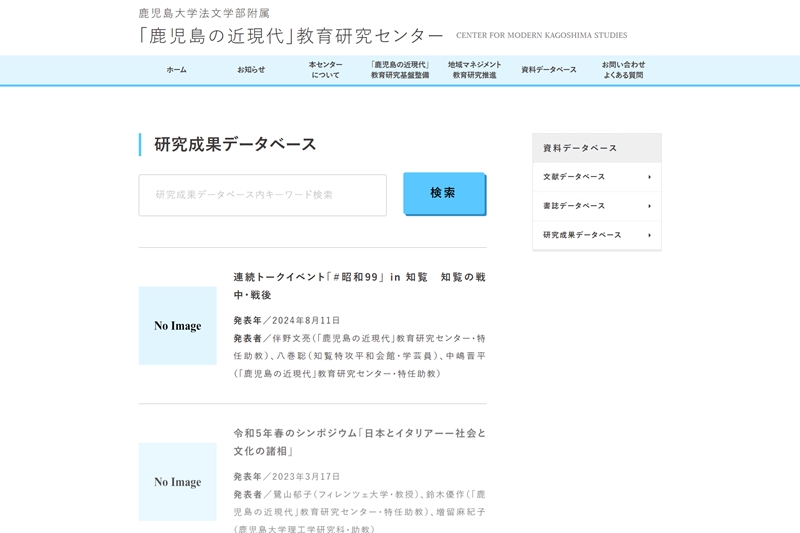
Task: Click the arrow icon beside sidebar 研究成果データベース
Action: click(649, 235)
